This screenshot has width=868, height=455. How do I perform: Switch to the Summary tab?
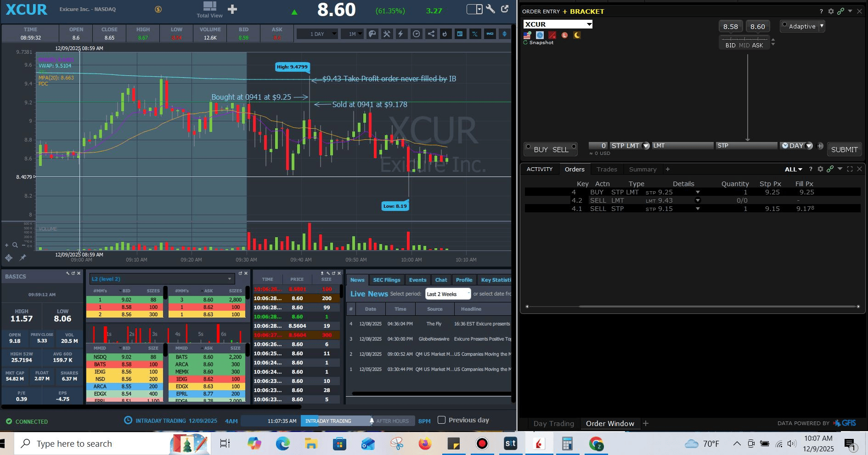pos(643,169)
